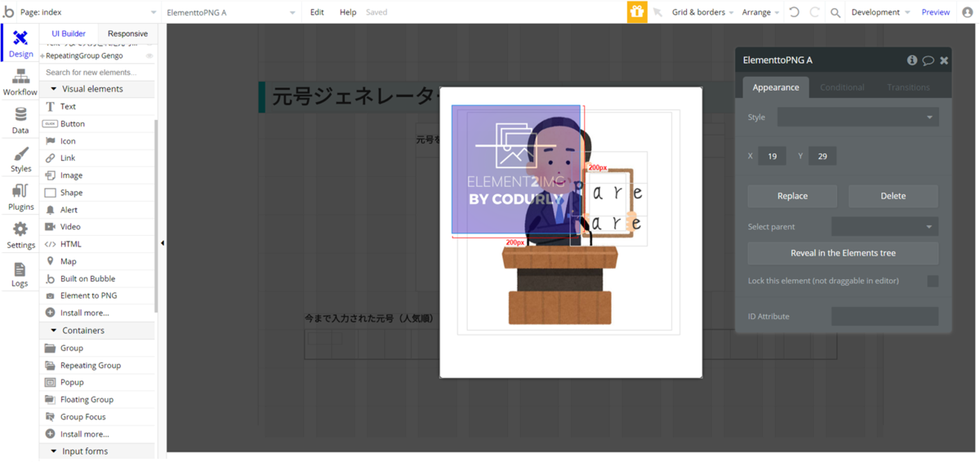Toggle the lock this element checkbox
Image resolution: width=980 pixels, height=462 pixels.
pos(933,281)
